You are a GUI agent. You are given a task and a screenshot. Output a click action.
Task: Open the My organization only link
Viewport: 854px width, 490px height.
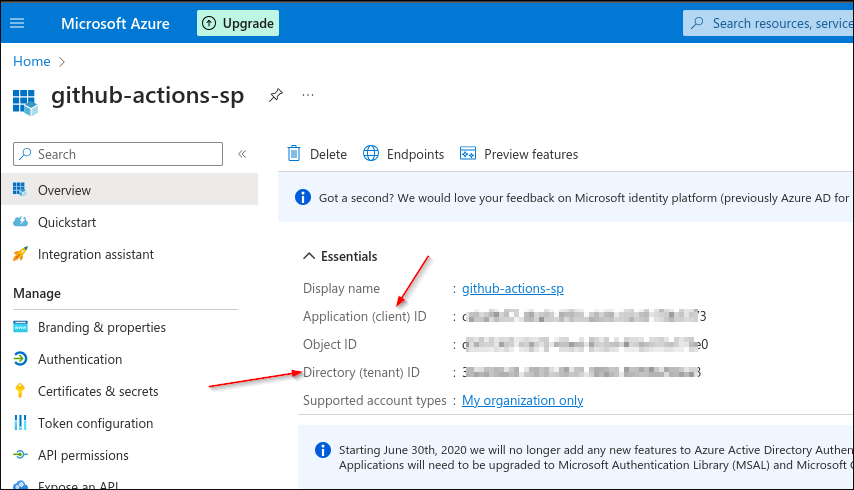pyautogui.click(x=523, y=401)
